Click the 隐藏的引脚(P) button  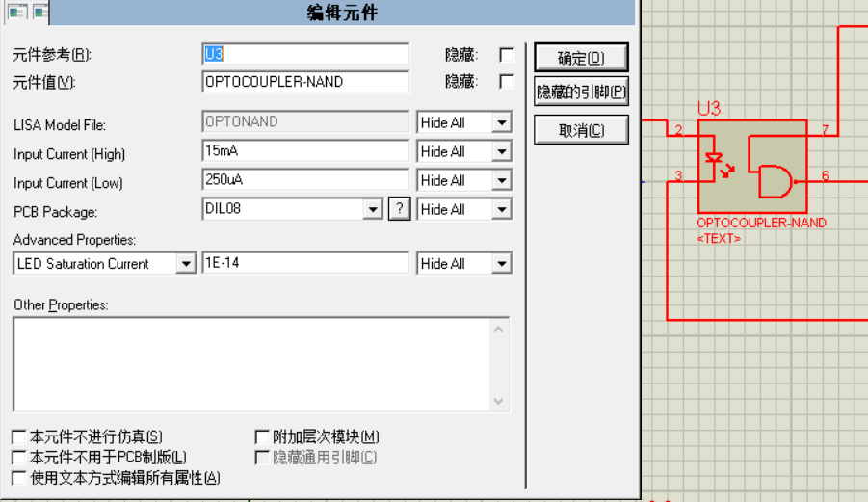point(581,92)
